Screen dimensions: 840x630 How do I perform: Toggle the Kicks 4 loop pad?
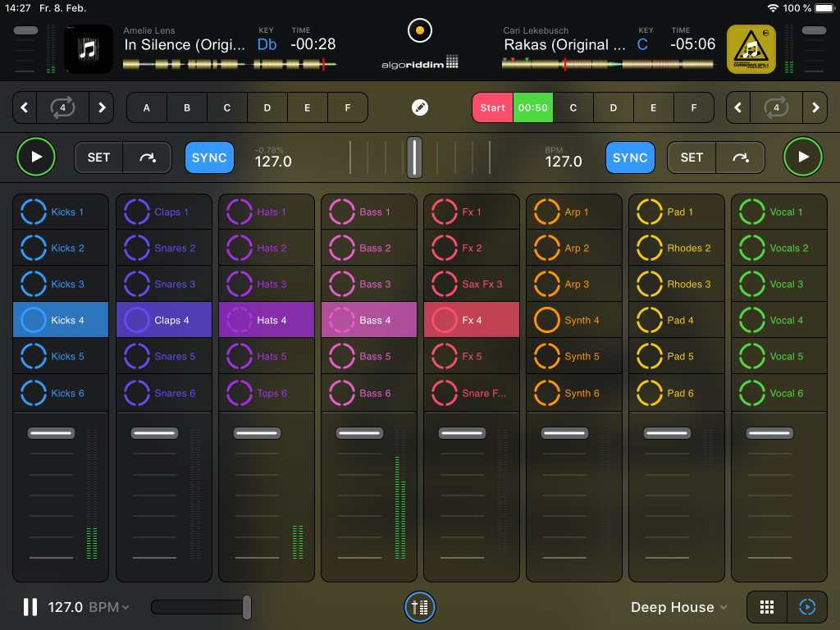pyautogui.click(x=61, y=320)
